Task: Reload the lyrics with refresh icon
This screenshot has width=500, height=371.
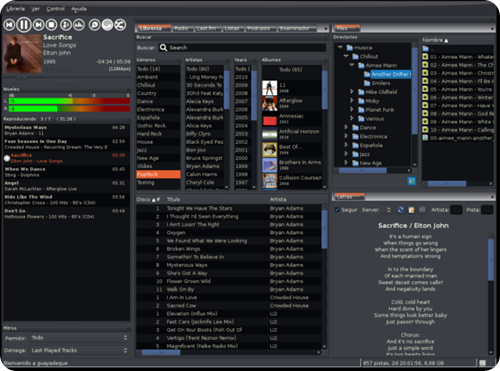Action: pos(401,210)
